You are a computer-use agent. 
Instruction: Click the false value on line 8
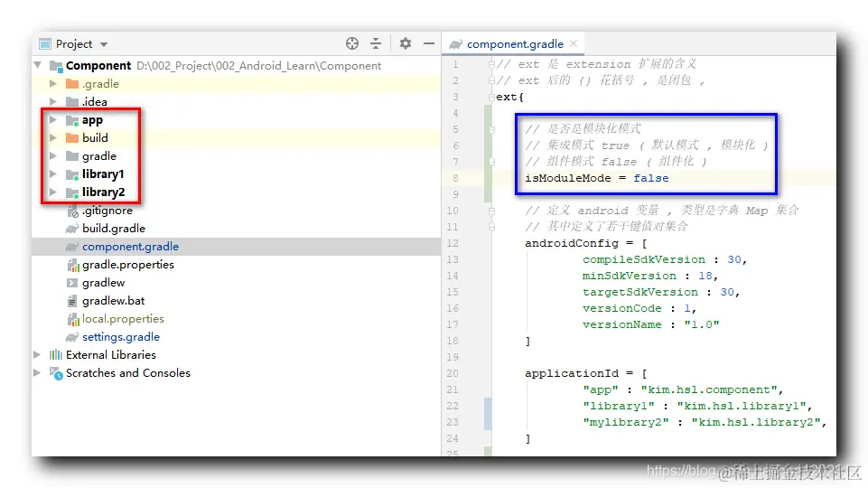tap(651, 178)
